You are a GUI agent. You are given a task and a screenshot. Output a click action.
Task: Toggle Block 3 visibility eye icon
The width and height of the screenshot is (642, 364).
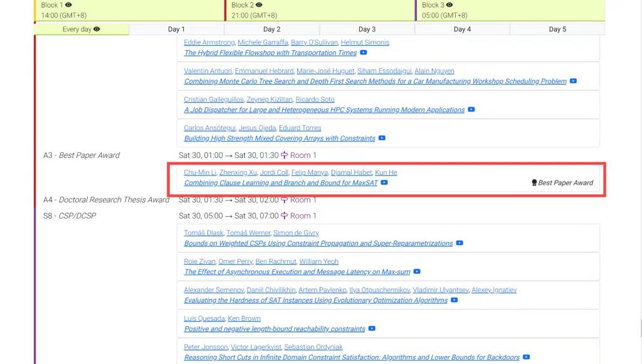[450, 5]
